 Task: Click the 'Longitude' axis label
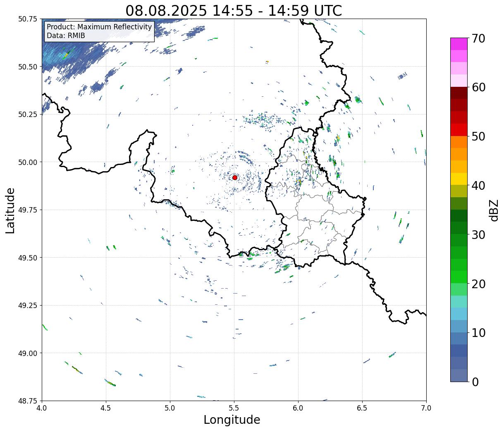point(232,420)
